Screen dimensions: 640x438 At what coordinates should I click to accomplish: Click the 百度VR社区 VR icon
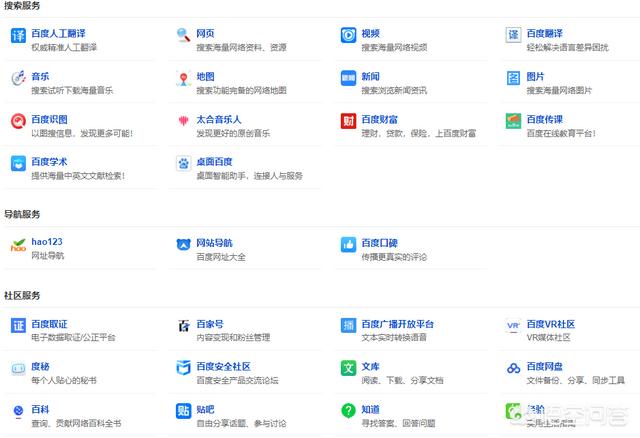click(x=513, y=325)
